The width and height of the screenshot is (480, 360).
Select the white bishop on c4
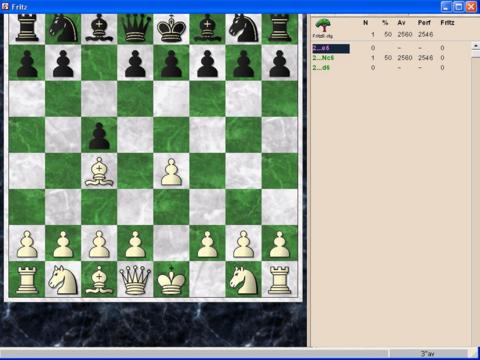(x=99, y=171)
